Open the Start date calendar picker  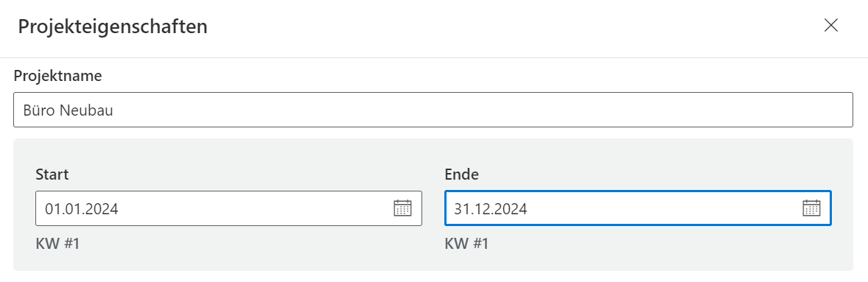pyautogui.click(x=402, y=208)
